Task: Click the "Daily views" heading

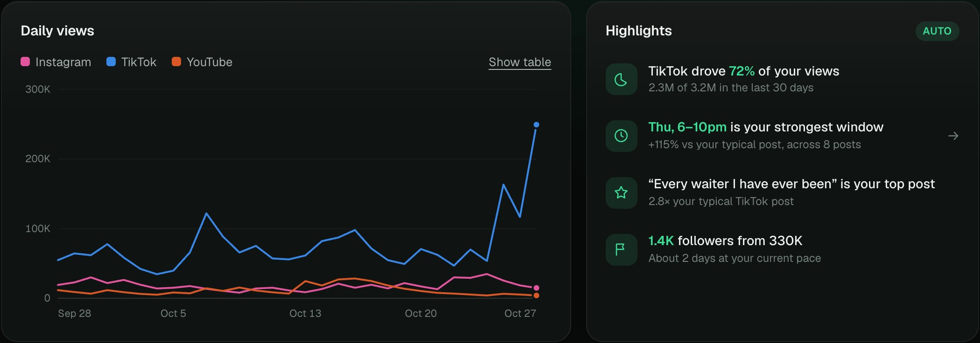Action: click(x=57, y=31)
